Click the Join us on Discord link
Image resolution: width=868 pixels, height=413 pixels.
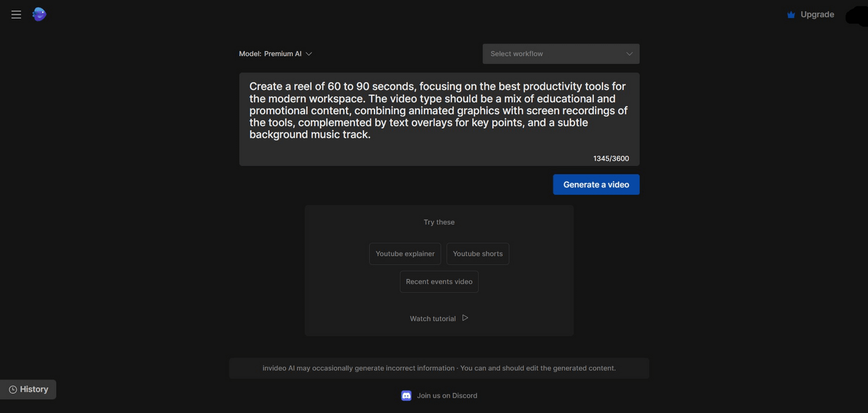point(446,395)
